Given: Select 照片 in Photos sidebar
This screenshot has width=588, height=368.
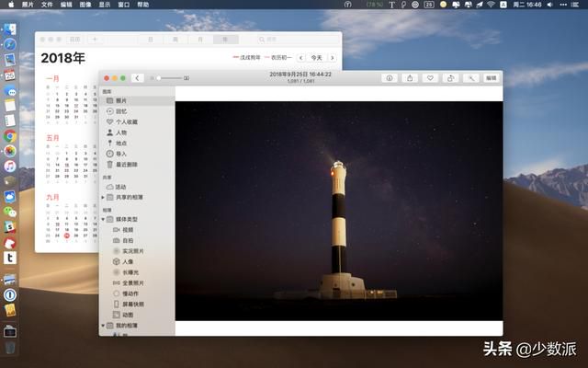Looking at the screenshot, I should click(137, 100).
